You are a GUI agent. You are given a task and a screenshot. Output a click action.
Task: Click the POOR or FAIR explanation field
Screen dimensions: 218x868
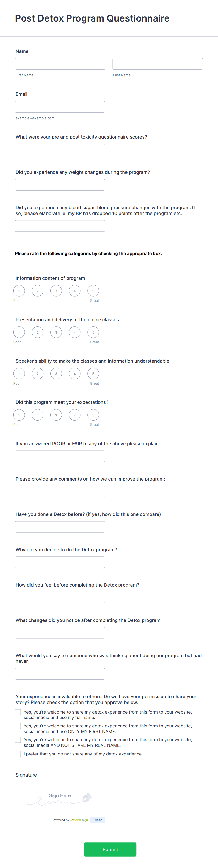click(x=60, y=456)
